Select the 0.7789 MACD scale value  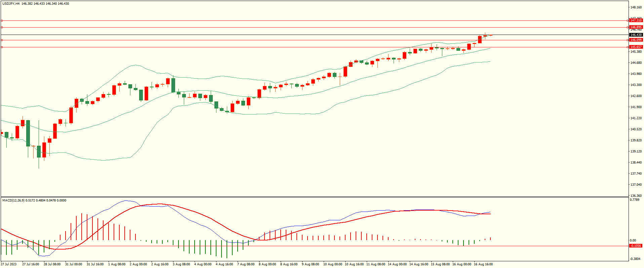point(635,200)
